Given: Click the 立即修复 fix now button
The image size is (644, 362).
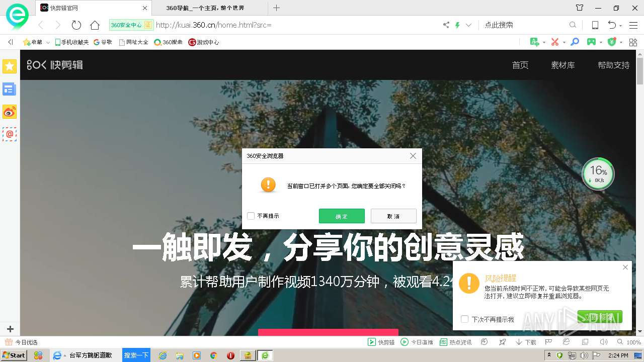Looking at the screenshot, I should (600, 317).
